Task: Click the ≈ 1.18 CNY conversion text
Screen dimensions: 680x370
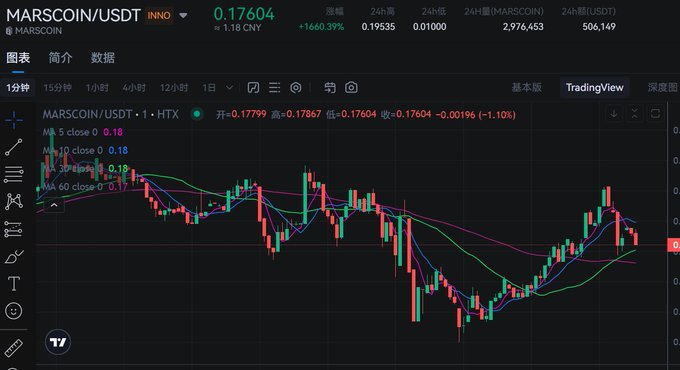Action: (238, 28)
